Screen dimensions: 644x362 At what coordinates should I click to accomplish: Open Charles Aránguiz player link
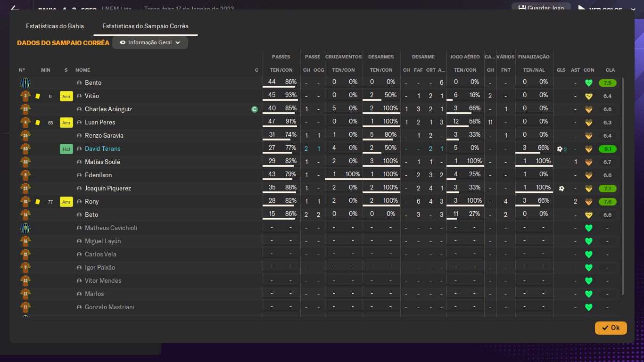[x=108, y=109]
